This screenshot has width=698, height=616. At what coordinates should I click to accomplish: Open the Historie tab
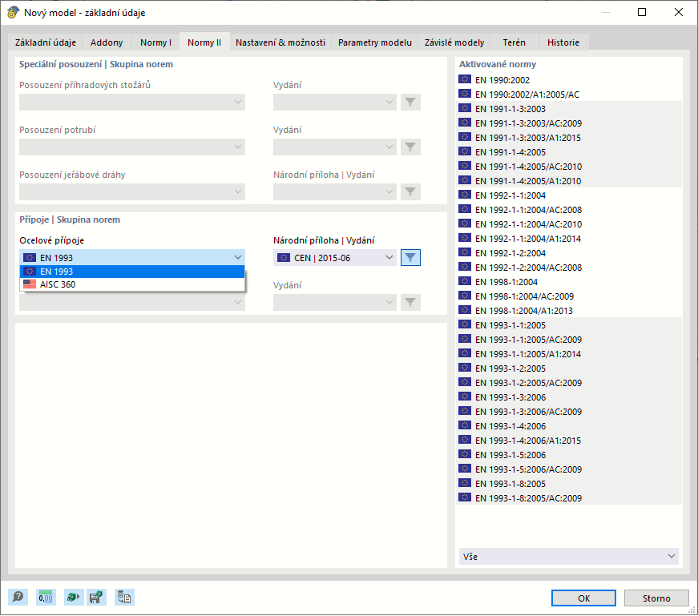click(563, 42)
